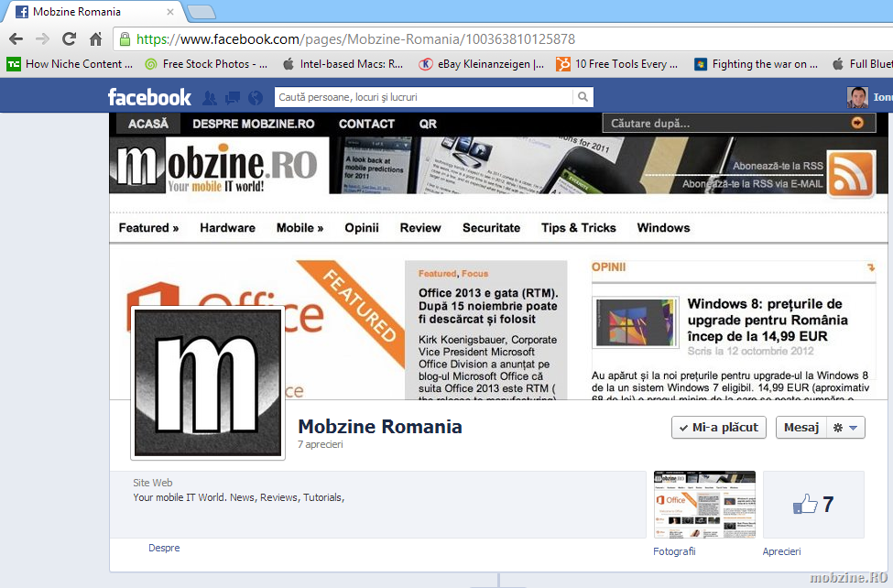Open the Facebook messages icon
This screenshot has width=893, height=588.
coord(233,97)
